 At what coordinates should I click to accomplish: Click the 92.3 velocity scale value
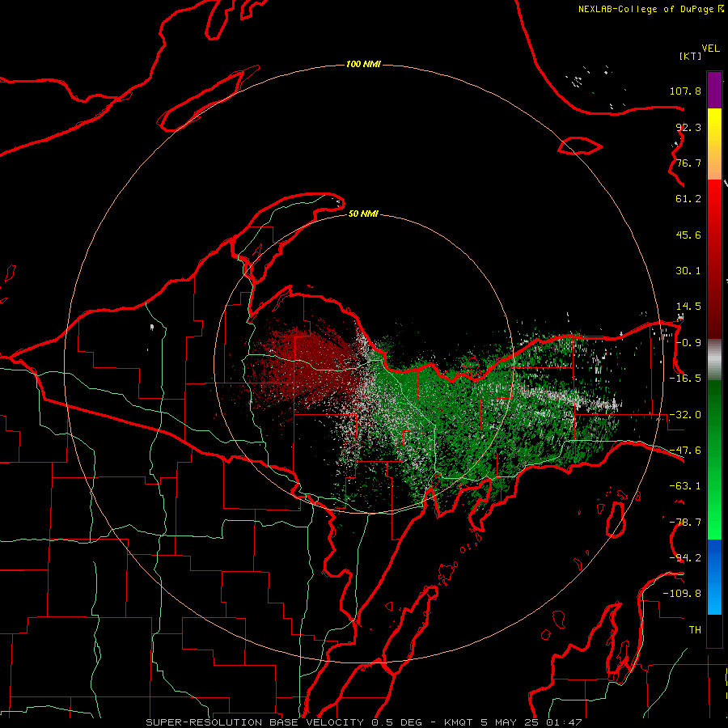[688, 127]
